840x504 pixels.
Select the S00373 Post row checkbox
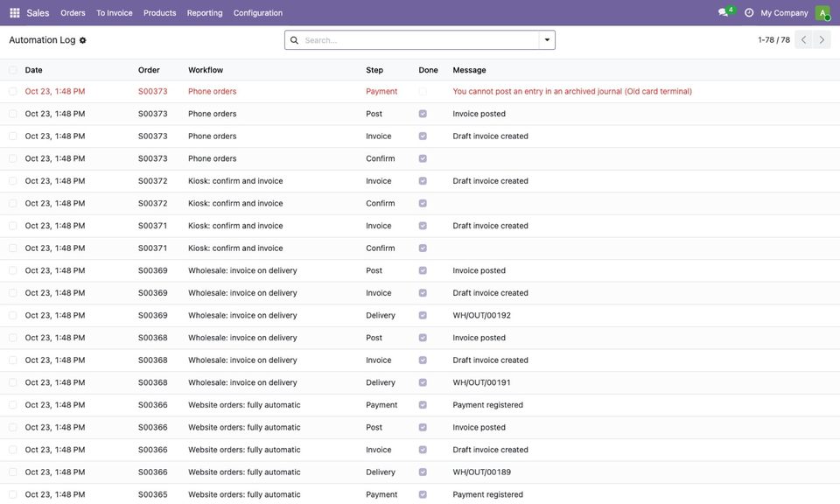tap(13, 114)
